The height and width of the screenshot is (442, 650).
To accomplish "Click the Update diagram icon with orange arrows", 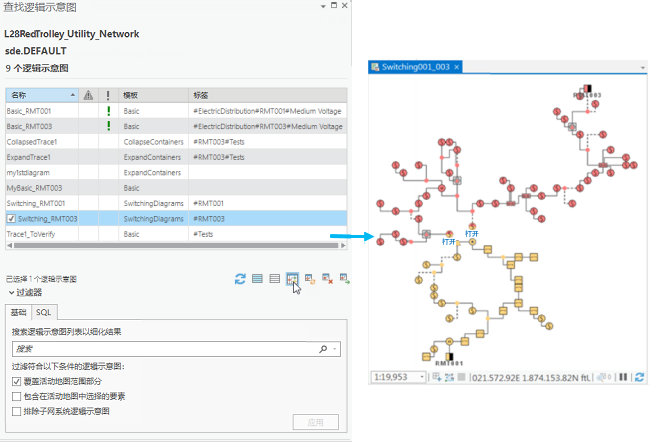I will coord(310,279).
